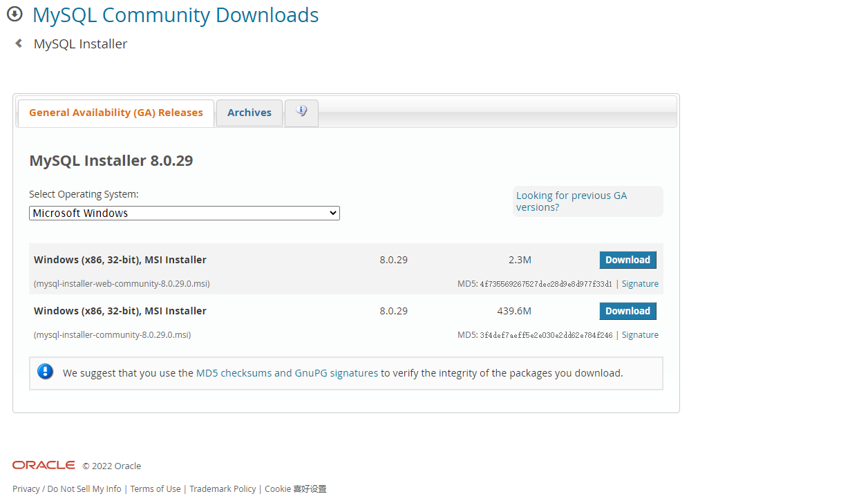
Task: Open MD5 checksums and GnuPG signatures link
Action: pyautogui.click(x=287, y=373)
